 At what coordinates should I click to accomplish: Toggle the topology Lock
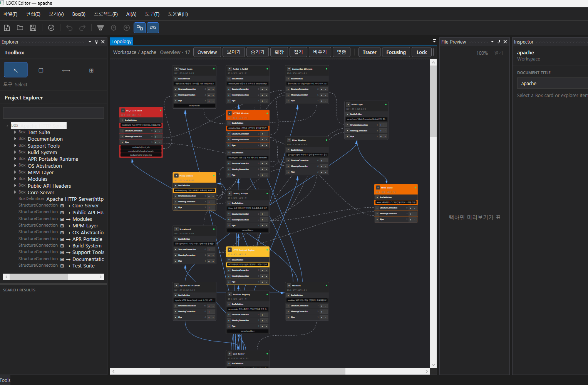(422, 52)
